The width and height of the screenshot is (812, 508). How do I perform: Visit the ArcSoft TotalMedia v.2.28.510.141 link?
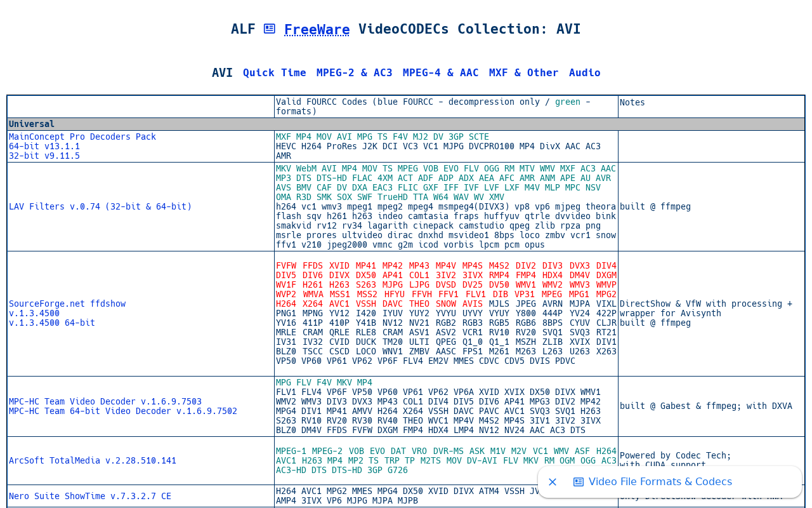[x=93, y=460]
